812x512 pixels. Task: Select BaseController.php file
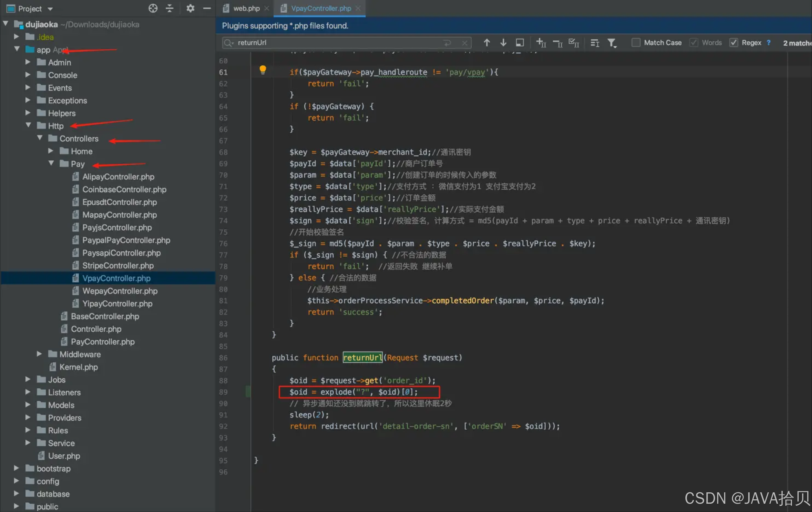pos(104,317)
